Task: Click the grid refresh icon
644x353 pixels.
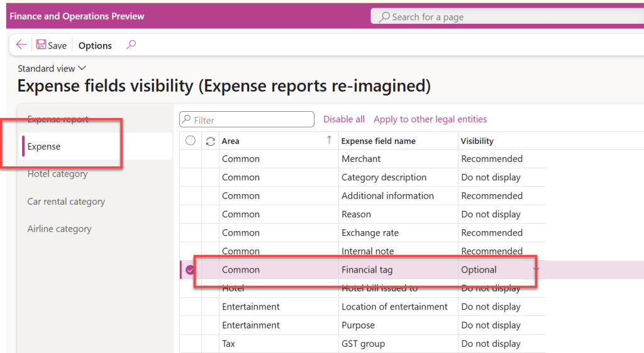Action: 210,141
